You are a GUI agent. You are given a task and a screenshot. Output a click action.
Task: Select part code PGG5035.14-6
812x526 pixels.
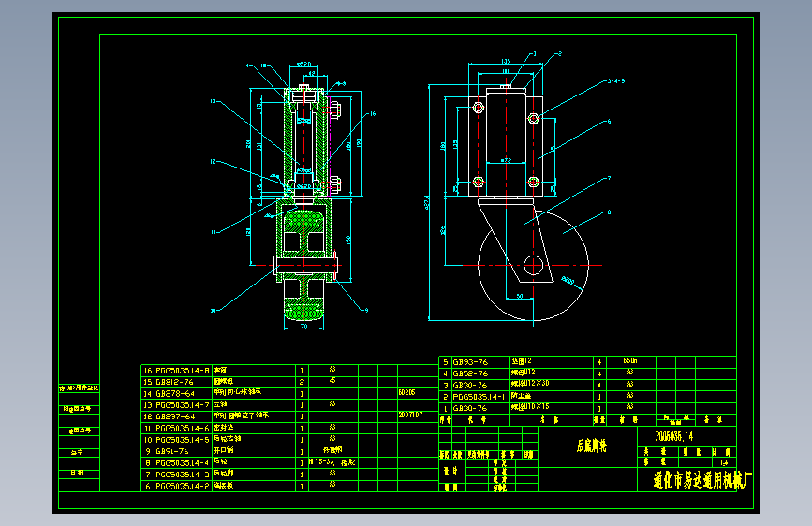183,428
